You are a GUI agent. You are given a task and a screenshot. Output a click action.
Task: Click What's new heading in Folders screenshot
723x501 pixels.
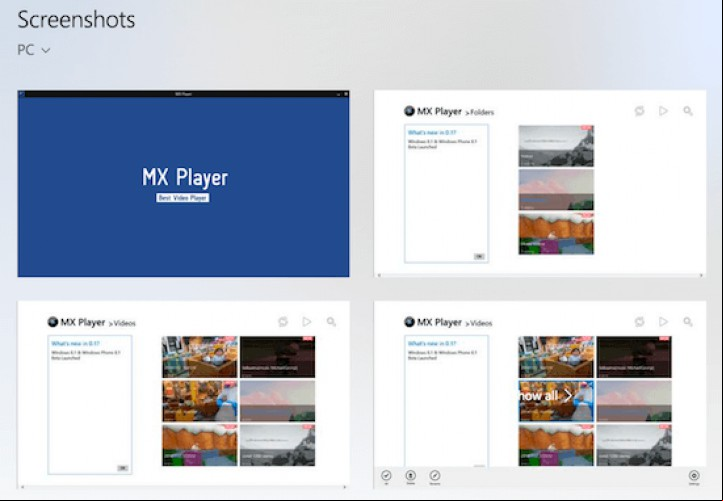pos(432,133)
